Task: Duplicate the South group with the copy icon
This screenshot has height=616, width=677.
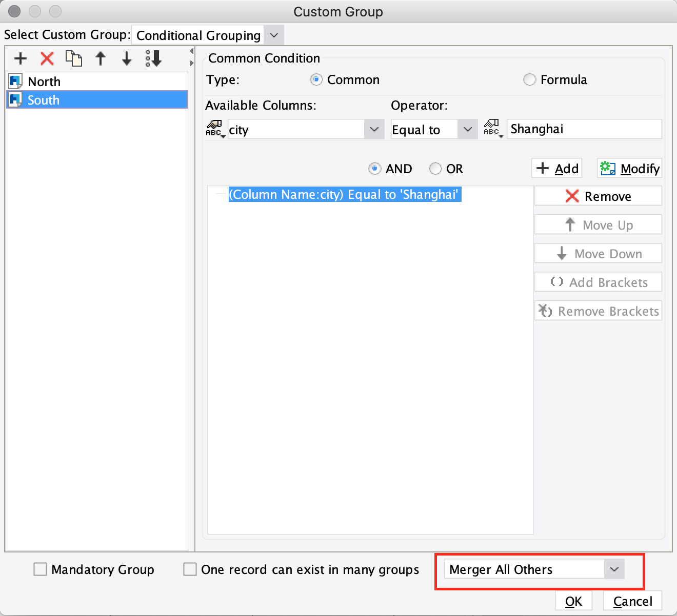Action: [74, 58]
